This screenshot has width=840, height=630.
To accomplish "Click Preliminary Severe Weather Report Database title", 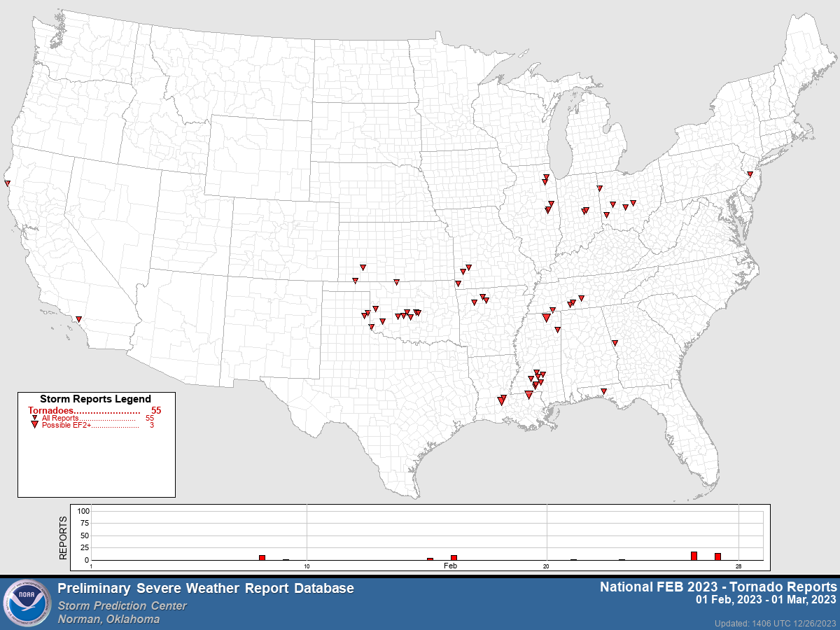I will 206,589.
